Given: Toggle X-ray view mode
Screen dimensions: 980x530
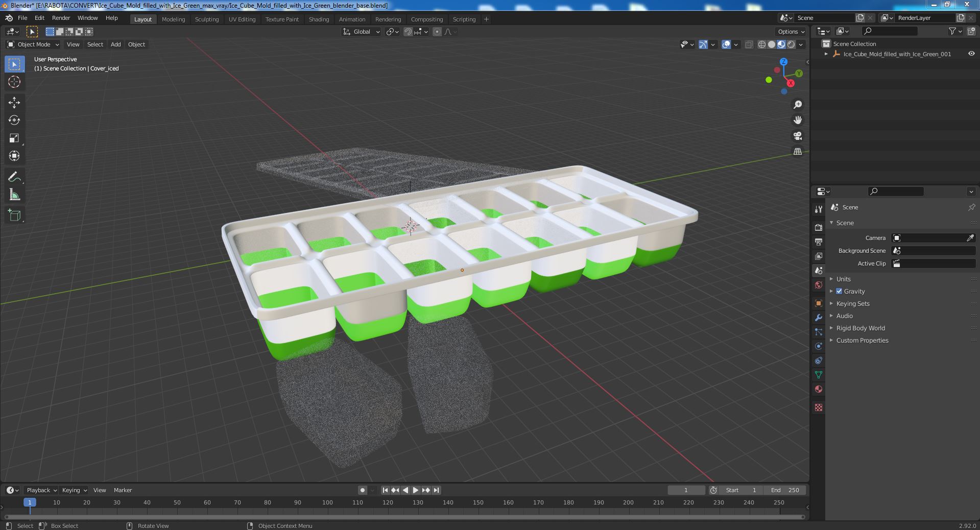Looking at the screenshot, I should (x=749, y=44).
